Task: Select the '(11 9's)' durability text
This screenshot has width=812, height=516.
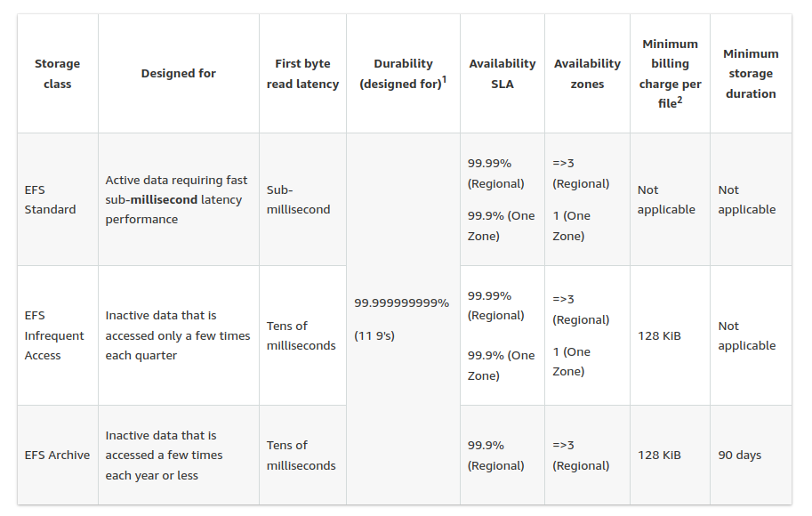Action: [374, 336]
